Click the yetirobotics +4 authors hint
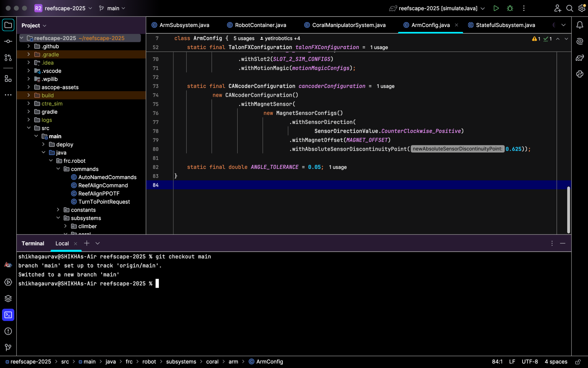Screen dimensions: 588x368 point(280,39)
